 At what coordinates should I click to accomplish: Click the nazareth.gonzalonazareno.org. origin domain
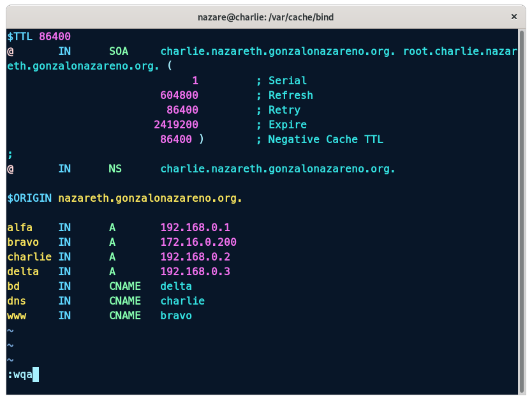pyautogui.click(x=150, y=198)
